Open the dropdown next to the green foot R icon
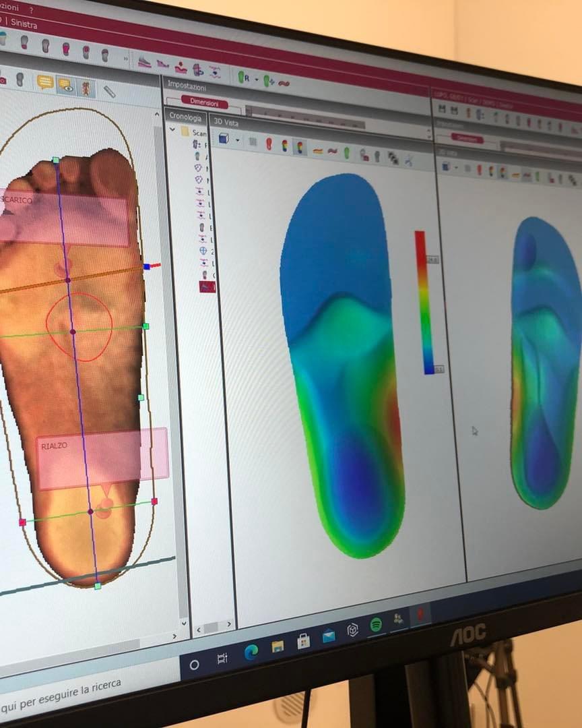This screenshot has width=582, height=728. click(256, 80)
